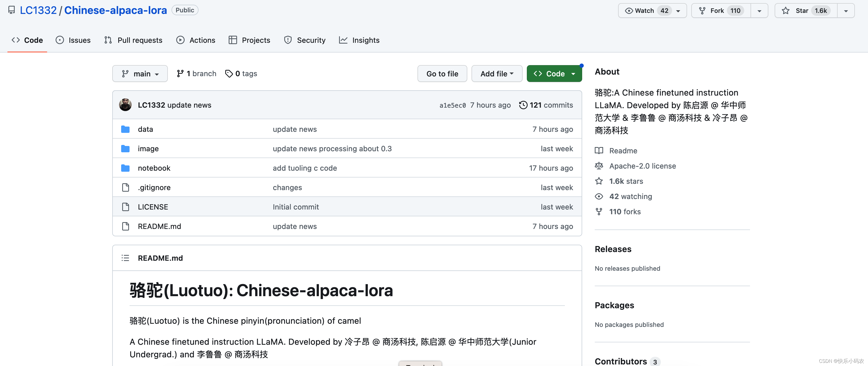Image resolution: width=868 pixels, height=366 pixels.
Task: Click the notebook folder icon
Action: click(x=125, y=168)
